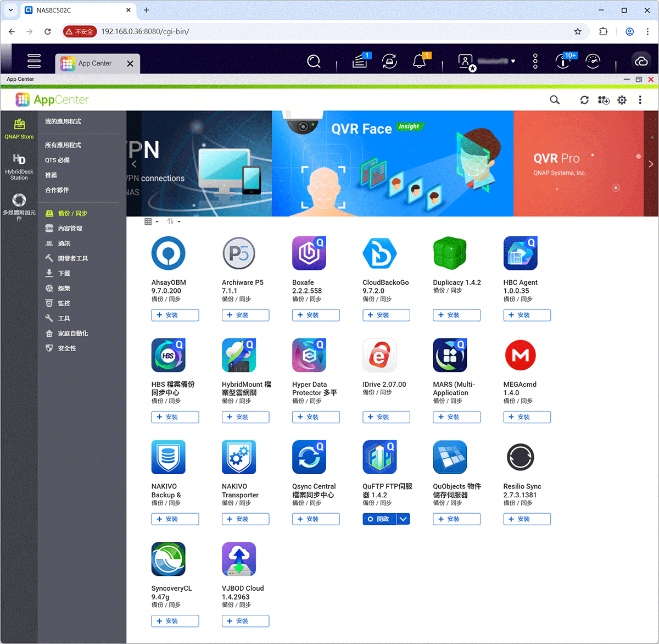Open the Resilio Sync app icon

[521, 457]
